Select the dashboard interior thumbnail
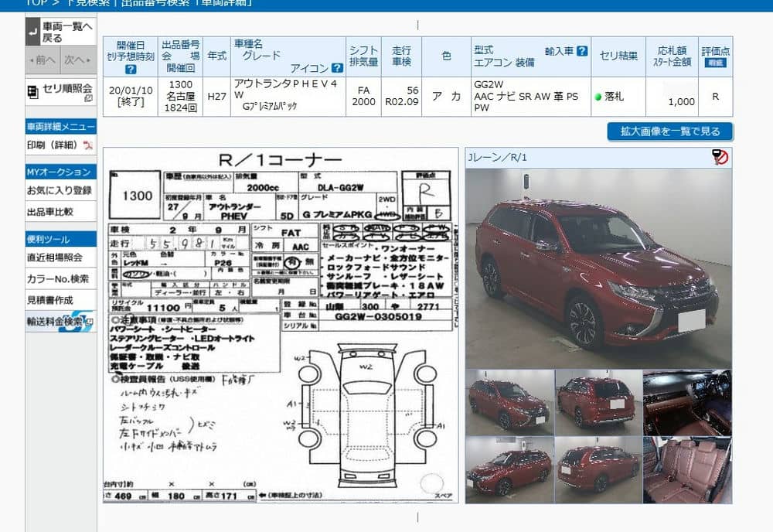Viewport: 773px width, 532px height. (x=686, y=402)
